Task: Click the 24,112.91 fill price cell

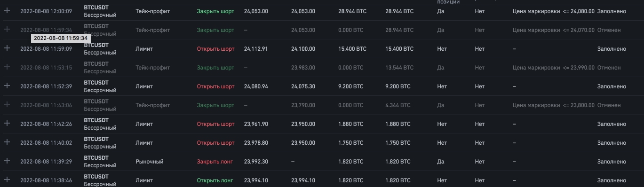Action: (x=256, y=49)
